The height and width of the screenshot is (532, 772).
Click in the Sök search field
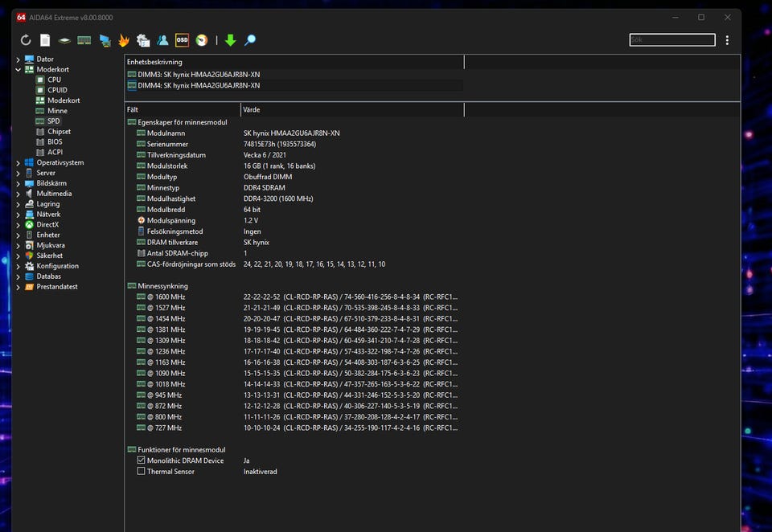671,40
